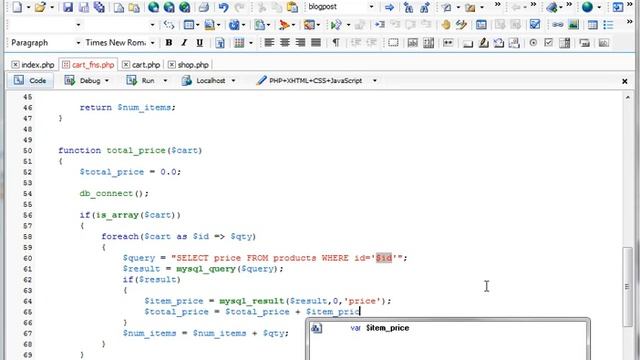This screenshot has width=640, height=360.
Task: Switch to the cart_fns.php tab
Action: pyautogui.click(x=93, y=65)
